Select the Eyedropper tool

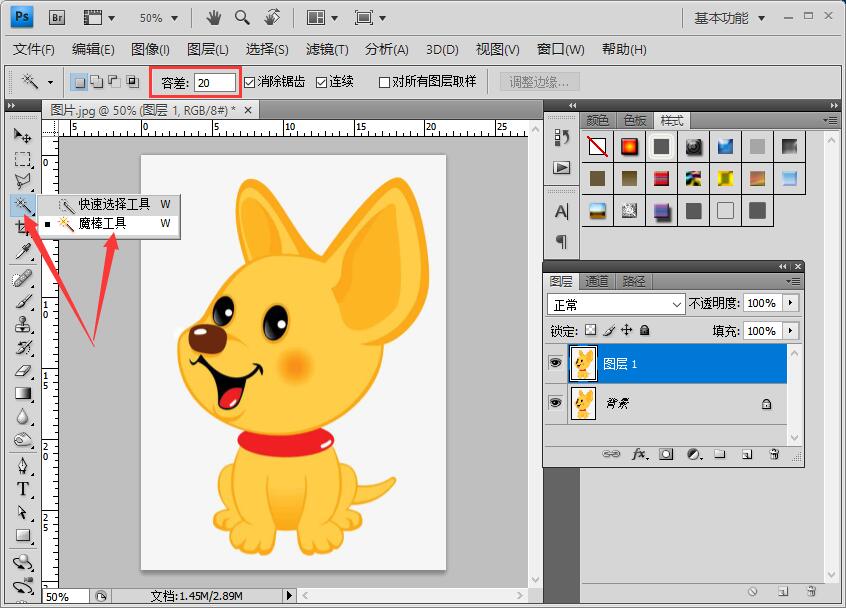pos(22,251)
